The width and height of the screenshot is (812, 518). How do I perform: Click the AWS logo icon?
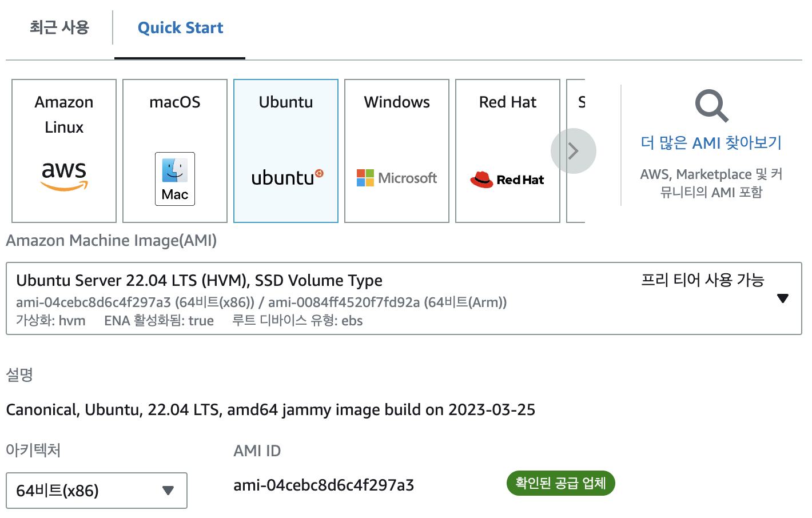pyautogui.click(x=64, y=176)
